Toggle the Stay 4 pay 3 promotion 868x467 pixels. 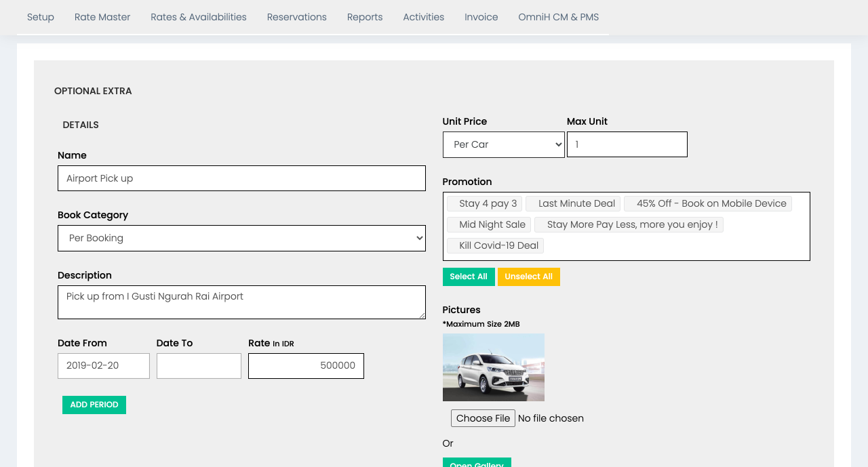485,203
